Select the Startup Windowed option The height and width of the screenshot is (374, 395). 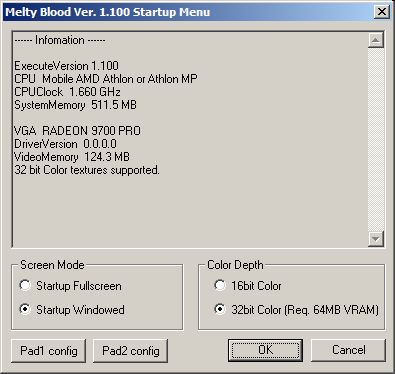pos(72,310)
